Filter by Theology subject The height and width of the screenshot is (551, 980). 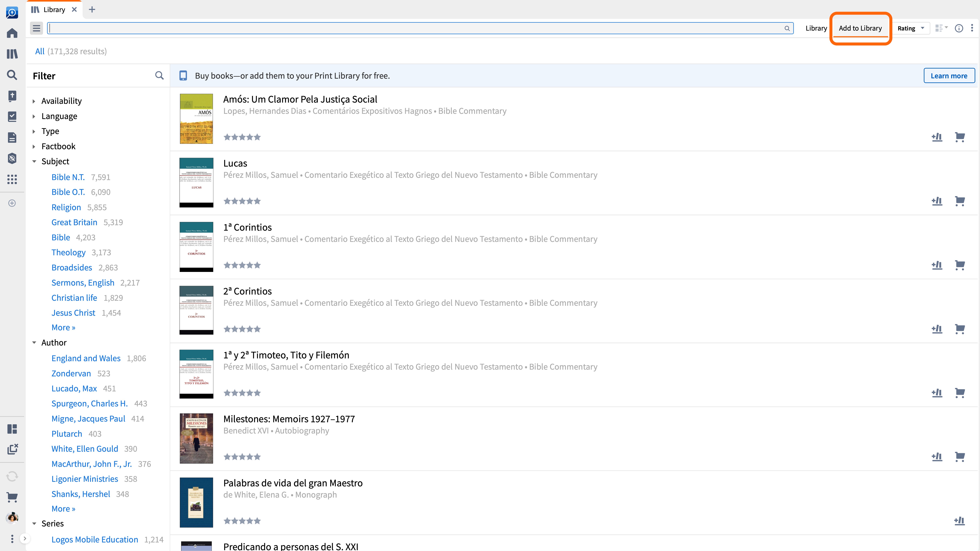pos(68,253)
